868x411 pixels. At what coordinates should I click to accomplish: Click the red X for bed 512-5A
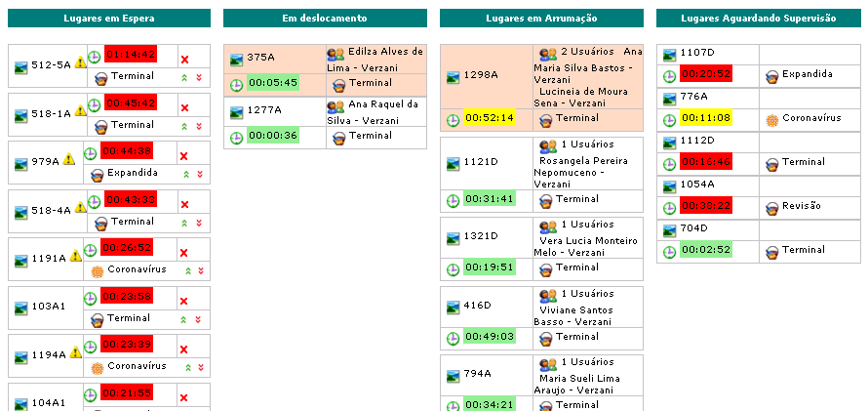tap(184, 61)
